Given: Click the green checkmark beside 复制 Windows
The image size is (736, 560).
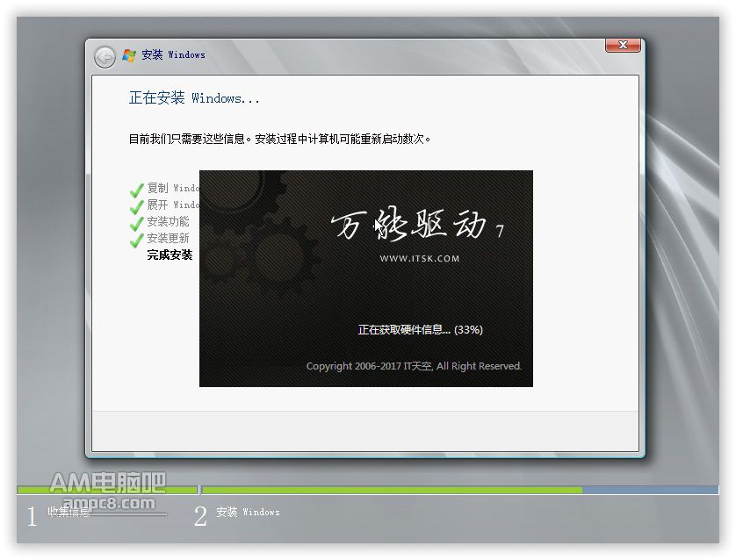Looking at the screenshot, I should 137,190.
